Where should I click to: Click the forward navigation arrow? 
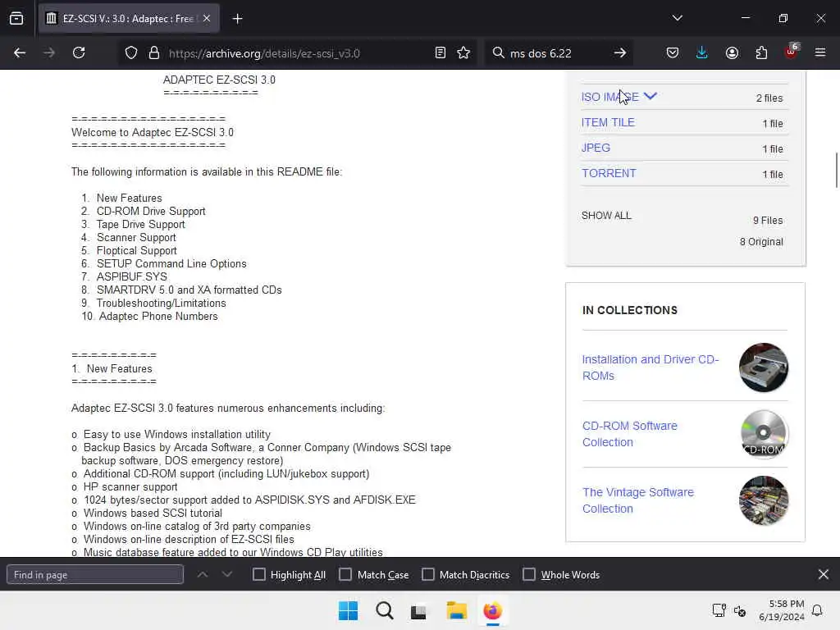tap(49, 53)
